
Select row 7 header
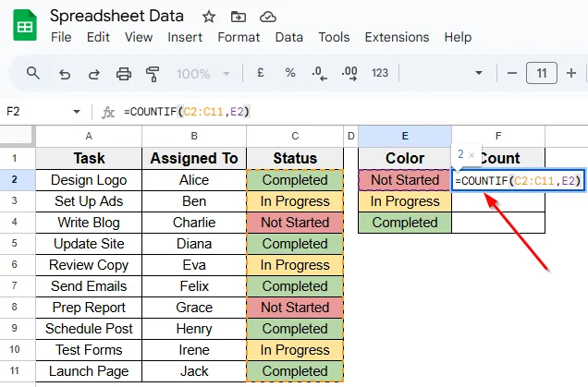14,285
